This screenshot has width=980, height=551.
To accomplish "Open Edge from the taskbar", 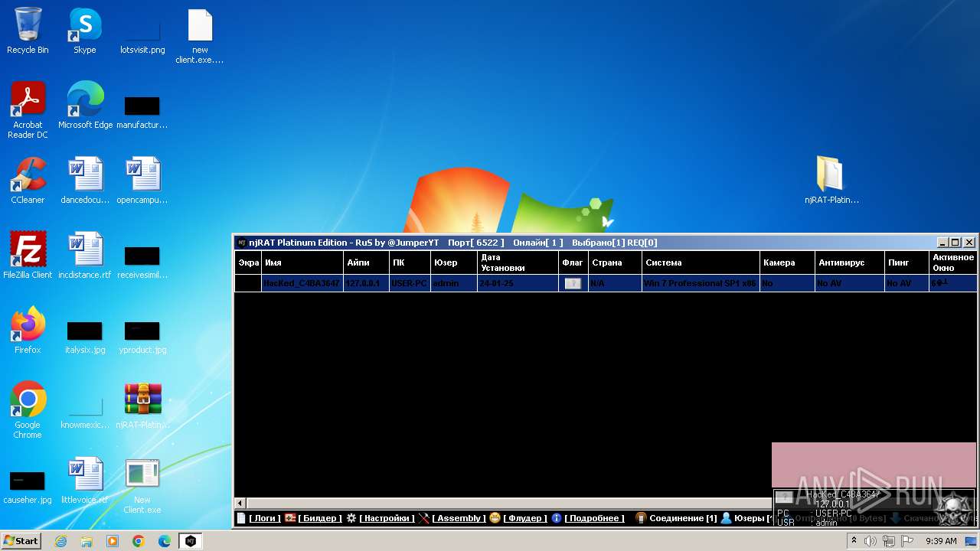I will 165,541.
